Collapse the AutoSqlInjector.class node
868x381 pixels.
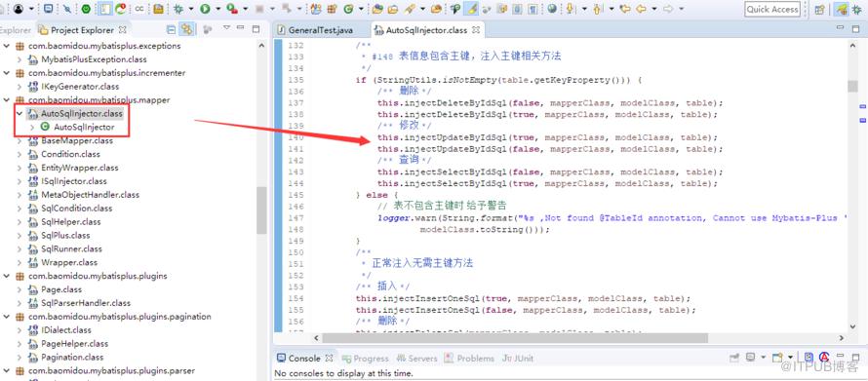click(20, 113)
